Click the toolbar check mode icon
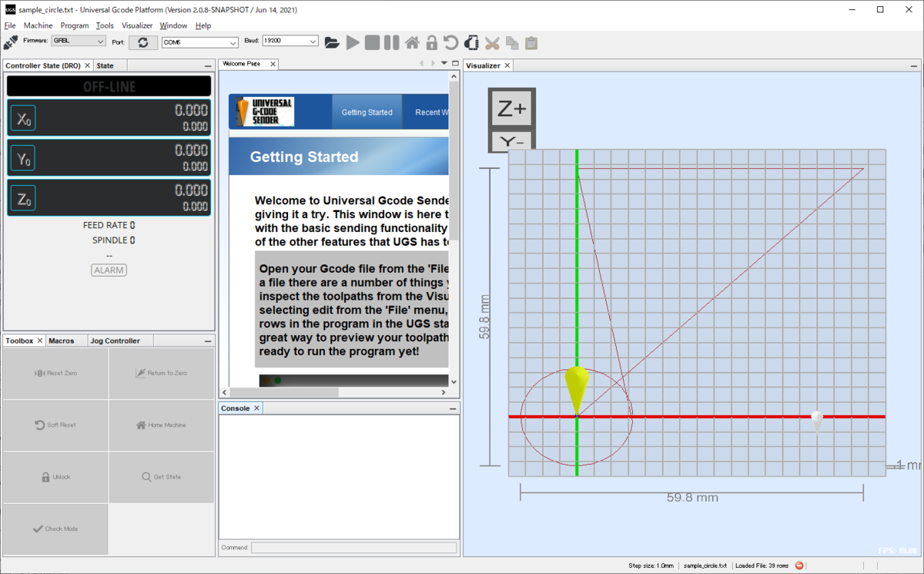Screen dimensions: 924x574 point(471,42)
